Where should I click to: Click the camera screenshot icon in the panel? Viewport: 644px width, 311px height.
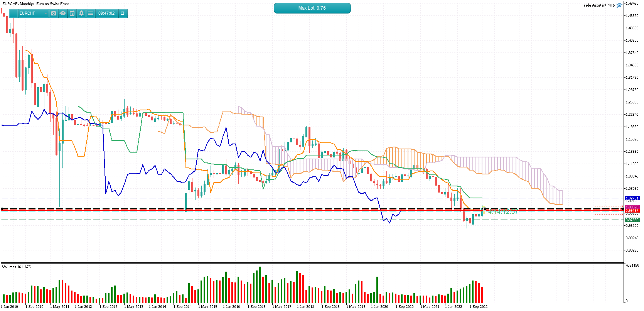click(54, 13)
